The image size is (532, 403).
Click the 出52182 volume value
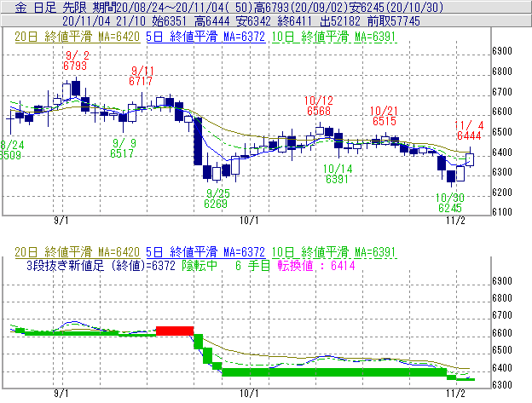(340, 21)
